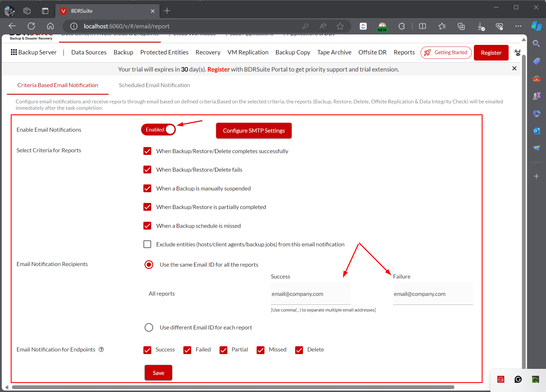Click the Failure email address field
The height and width of the screenshot is (392, 546).
click(x=433, y=294)
